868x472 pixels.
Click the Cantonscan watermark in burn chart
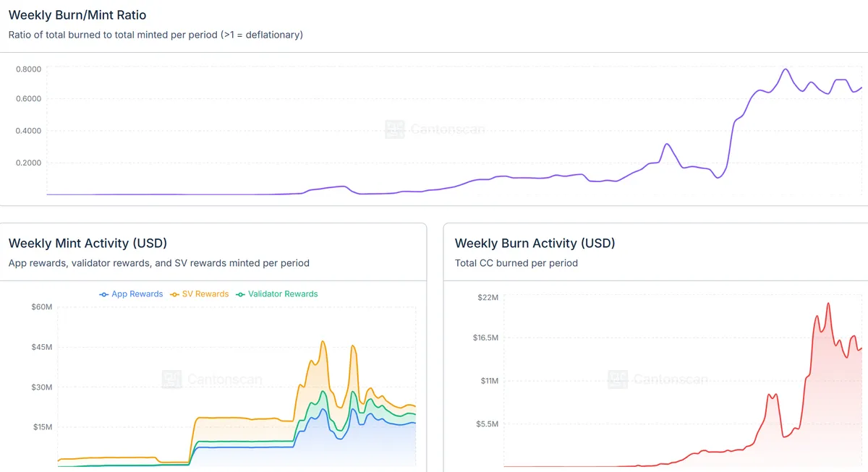pyautogui.click(x=658, y=379)
